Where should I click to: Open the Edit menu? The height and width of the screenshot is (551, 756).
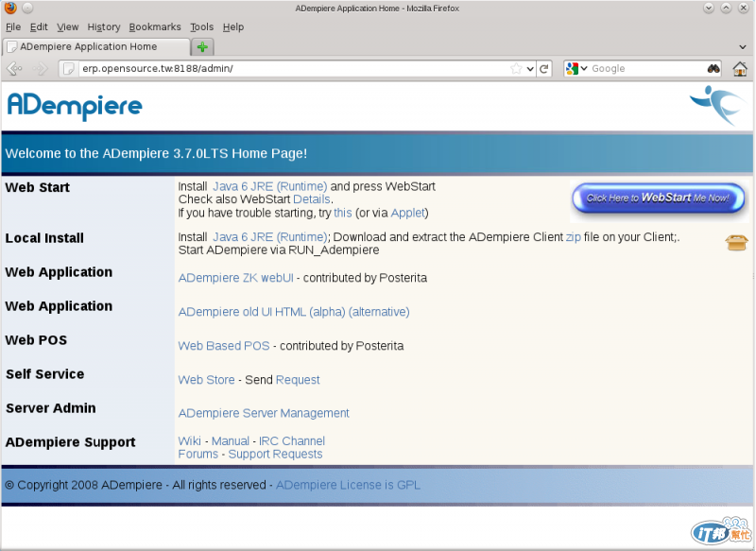pos(39,27)
